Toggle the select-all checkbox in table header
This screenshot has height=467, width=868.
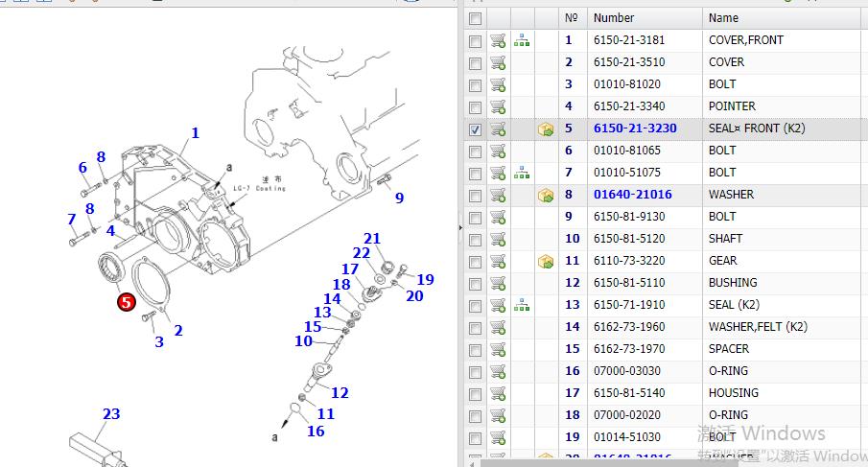[x=476, y=17]
